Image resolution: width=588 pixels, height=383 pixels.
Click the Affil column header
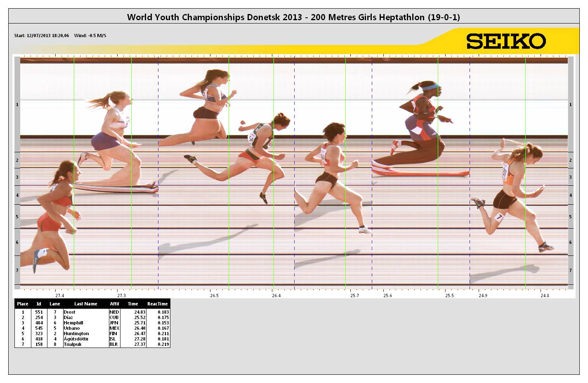coord(114,304)
